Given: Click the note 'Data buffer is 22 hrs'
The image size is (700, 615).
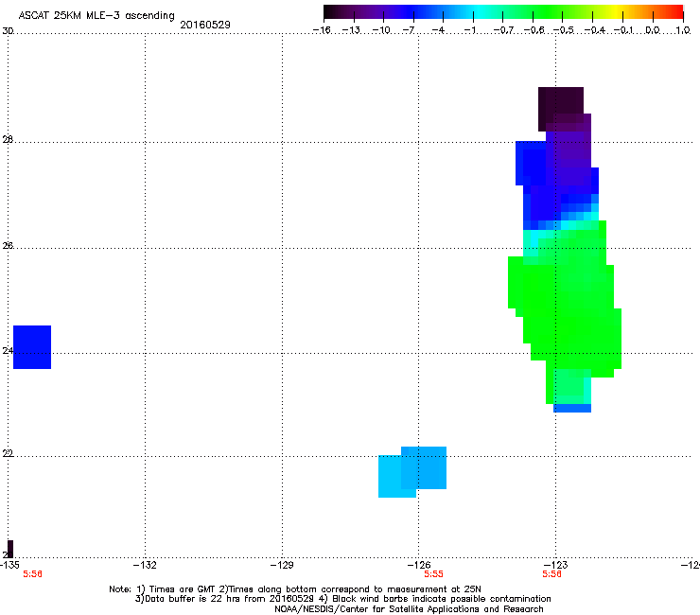Looking at the screenshot, I should click(x=194, y=599).
